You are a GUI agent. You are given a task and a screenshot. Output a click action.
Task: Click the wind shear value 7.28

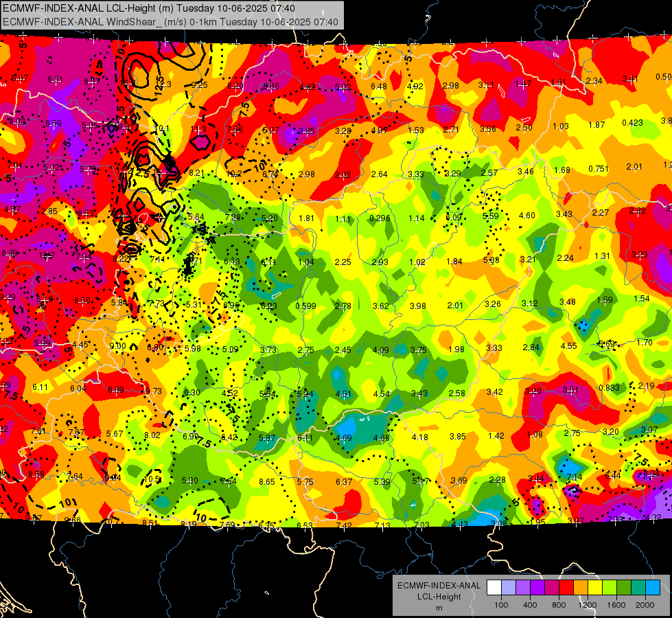pos(233,217)
